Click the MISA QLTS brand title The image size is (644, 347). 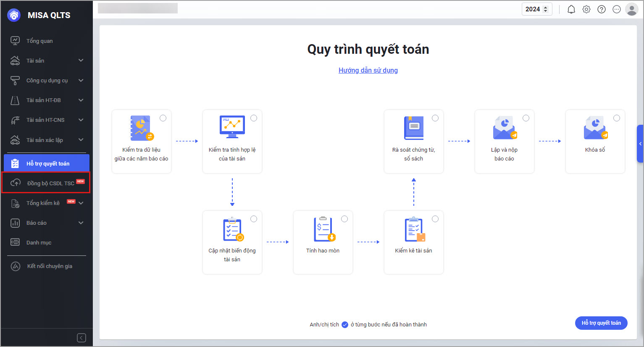49,15
